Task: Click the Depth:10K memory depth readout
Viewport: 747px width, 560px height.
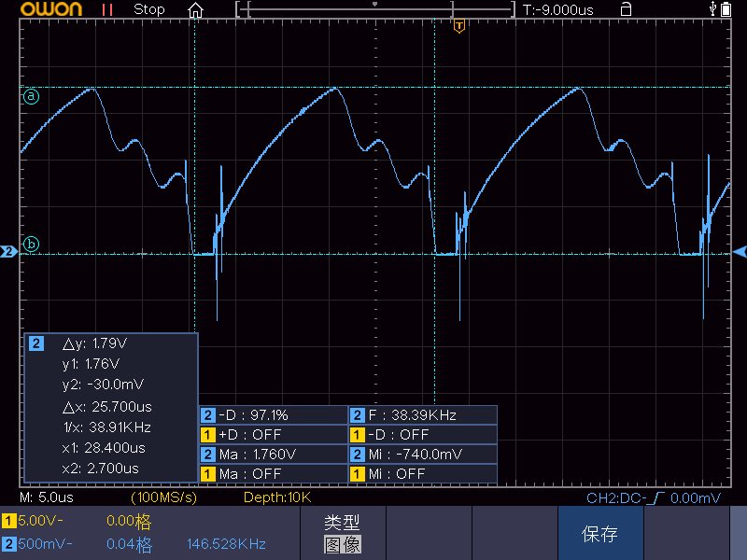Action: click(277, 497)
